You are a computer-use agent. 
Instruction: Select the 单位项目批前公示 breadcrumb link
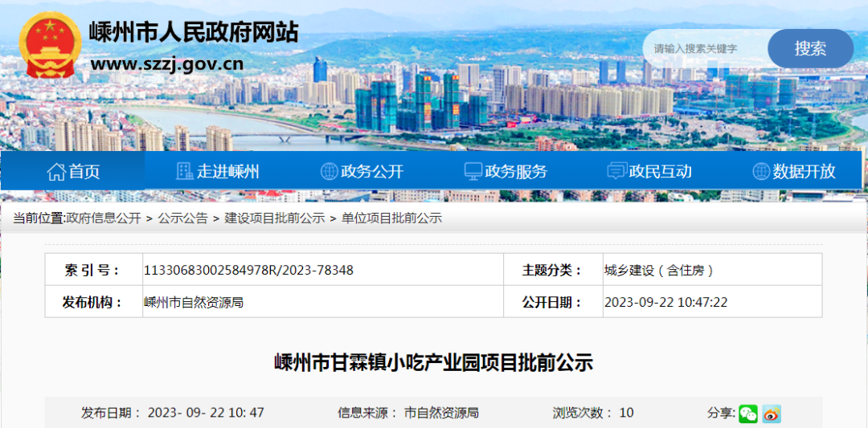(391, 218)
